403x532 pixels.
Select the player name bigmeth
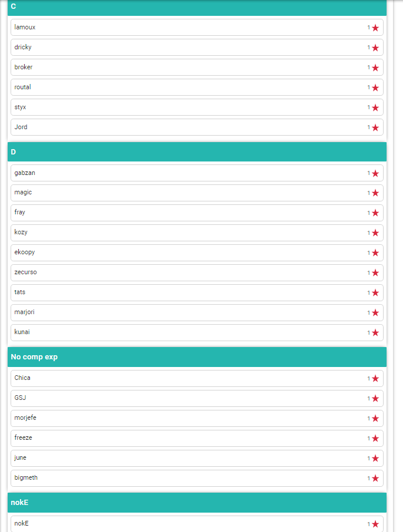[26, 478]
